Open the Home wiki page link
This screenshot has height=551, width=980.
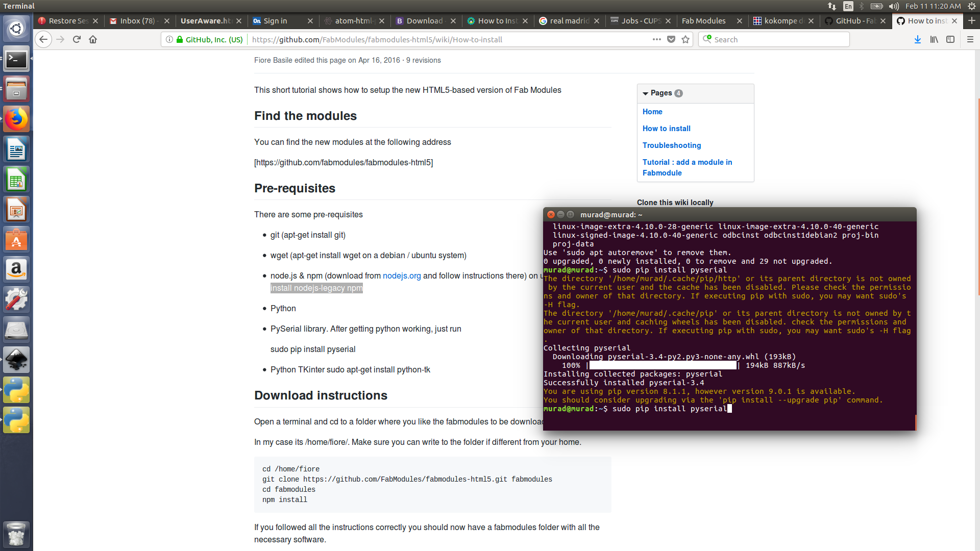652,112
